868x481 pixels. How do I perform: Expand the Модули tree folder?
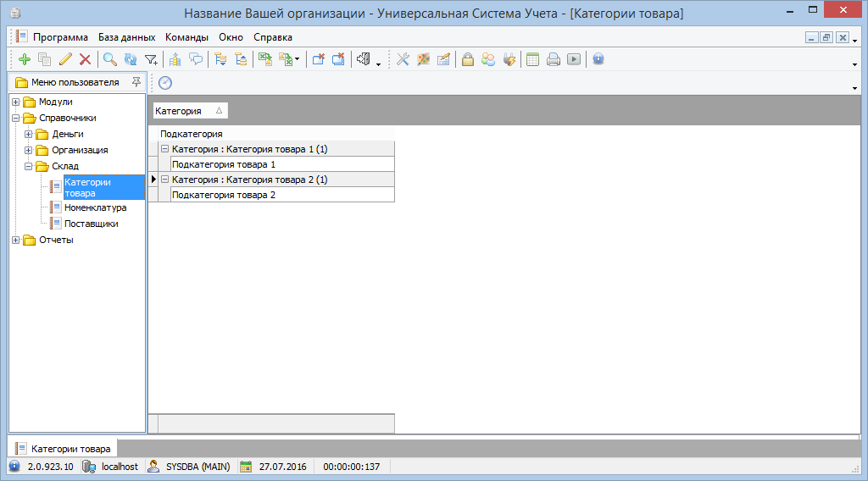point(16,102)
